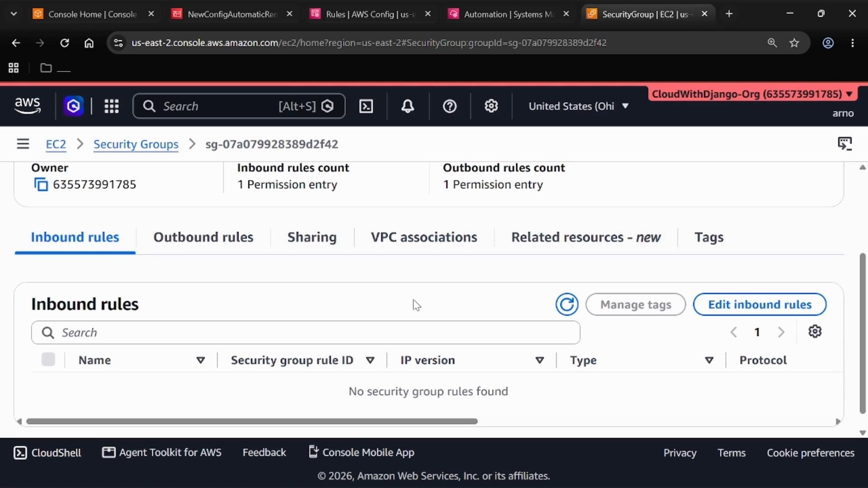Image resolution: width=868 pixels, height=488 pixels.
Task: Switch to Rules | AWS Config browser tab
Action: coord(370,14)
